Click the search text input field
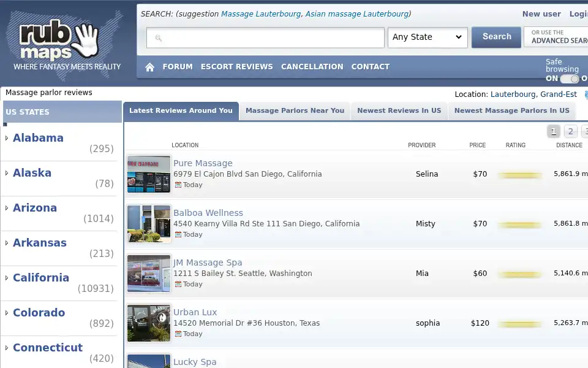The image size is (588, 368). tap(265, 37)
